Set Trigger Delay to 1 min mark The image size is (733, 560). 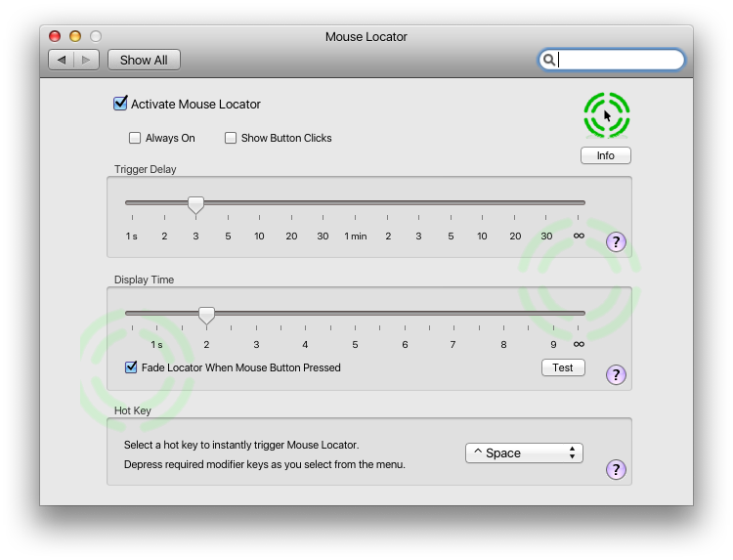pos(355,203)
